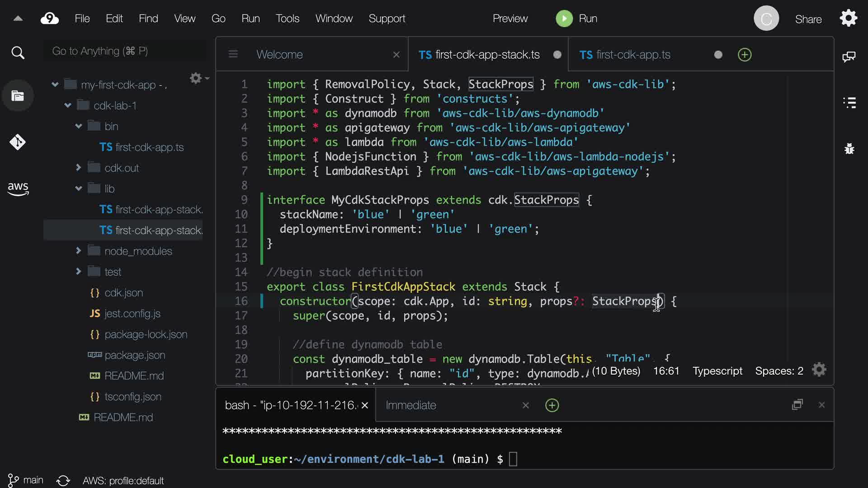Open the search panel magnifier icon
The image size is (868, 488).
(x=18, y=53)
